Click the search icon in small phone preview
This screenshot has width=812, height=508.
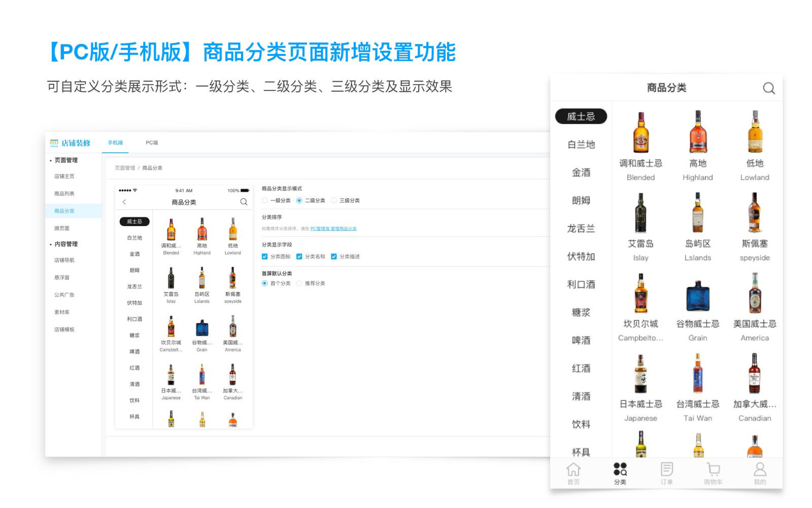244,202
